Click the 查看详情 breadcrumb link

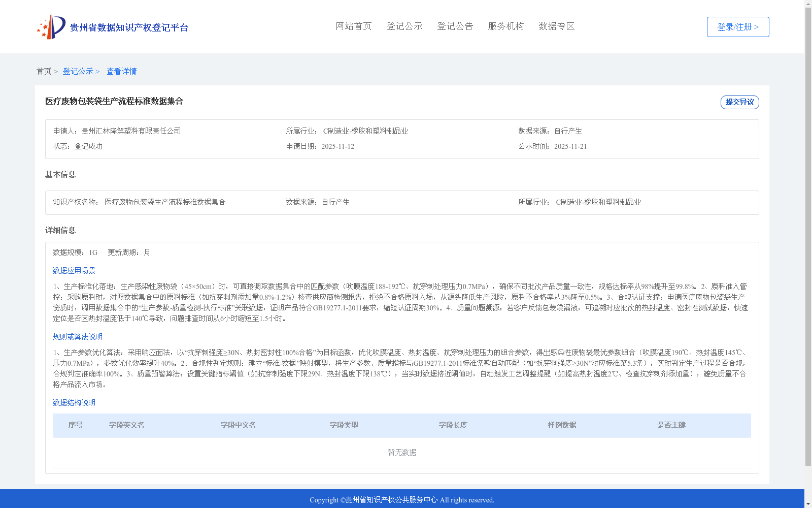coord(122,71)
